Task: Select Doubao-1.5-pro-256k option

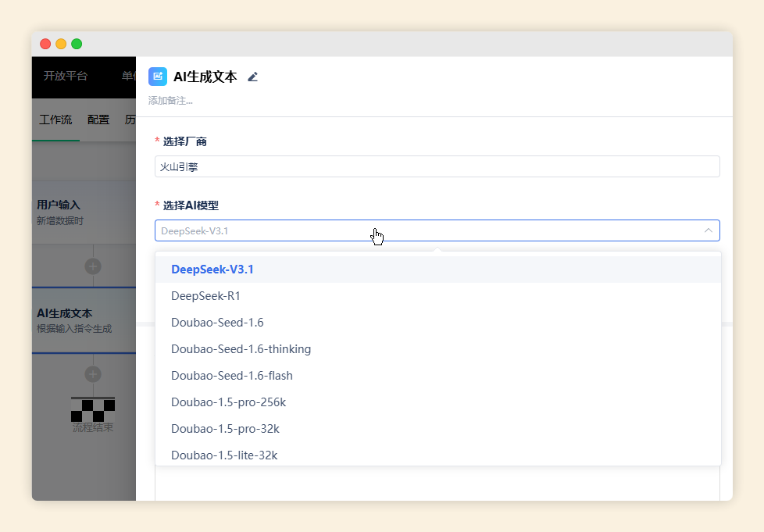Action: 228,402
